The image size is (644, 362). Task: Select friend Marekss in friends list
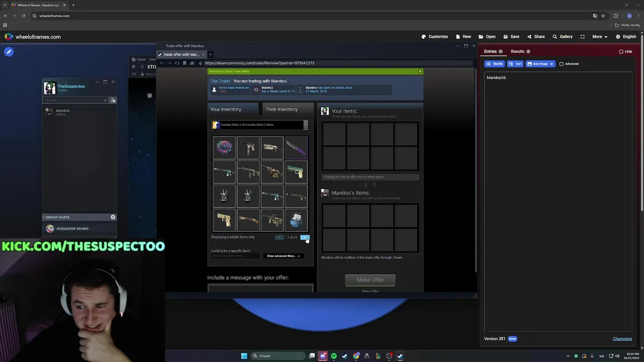click(x=79, y=112)
